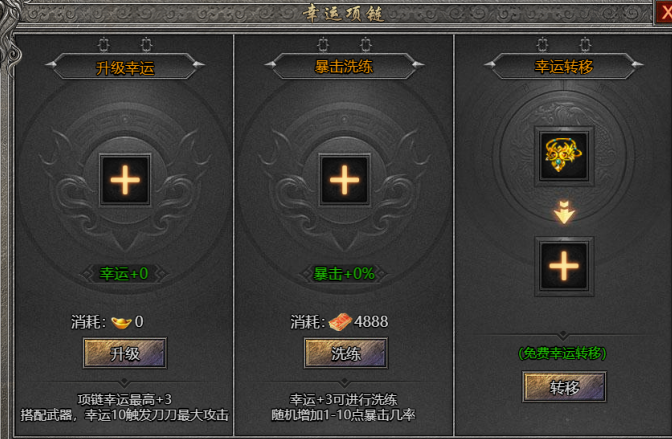Screen dimensions: 672x439
Task: Select the 暴击洗练 header tab
Action: point(344,66)
